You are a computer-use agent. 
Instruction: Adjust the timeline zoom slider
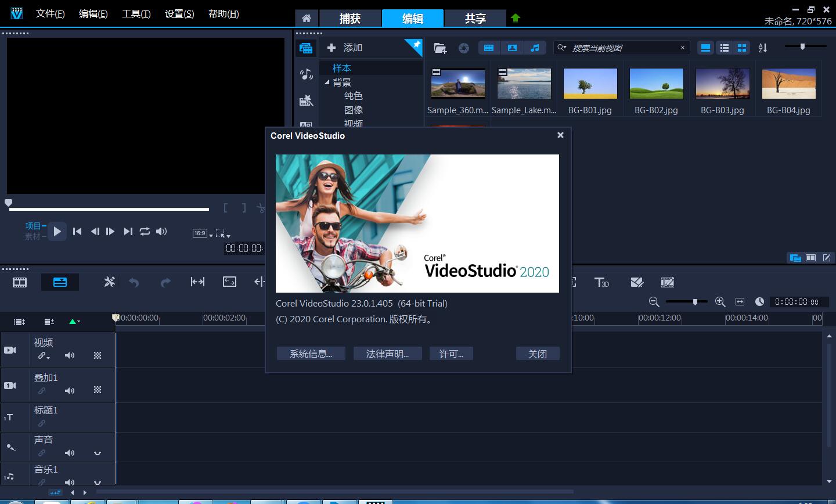(x=687, y=302)
